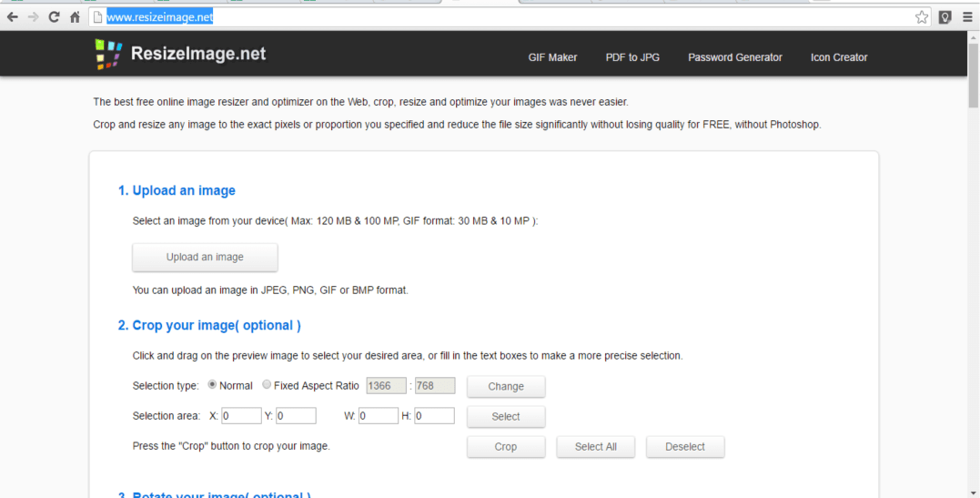Screen dimensions: 980x498
Task: Focus the Y selection coordinate field
Action: pyautogui.click(x=297, y=415)
